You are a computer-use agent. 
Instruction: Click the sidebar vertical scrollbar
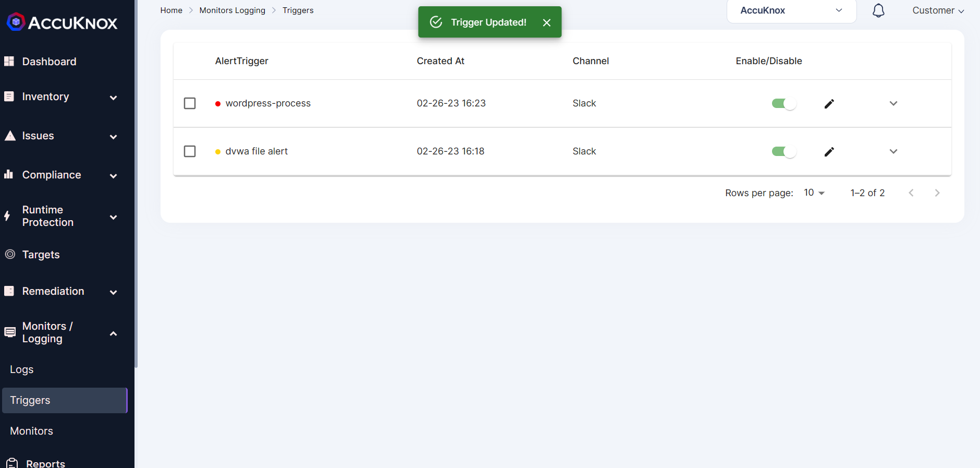[136, 184]
